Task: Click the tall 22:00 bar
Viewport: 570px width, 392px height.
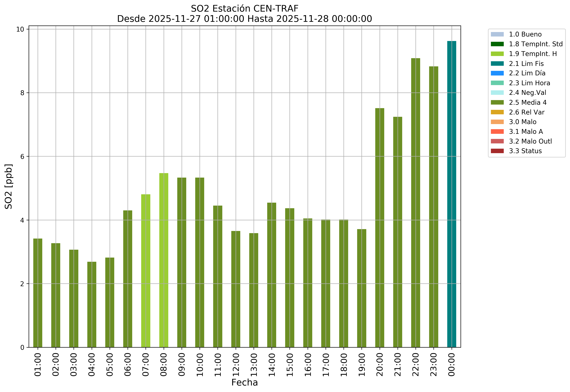Action: coord(415,203)
